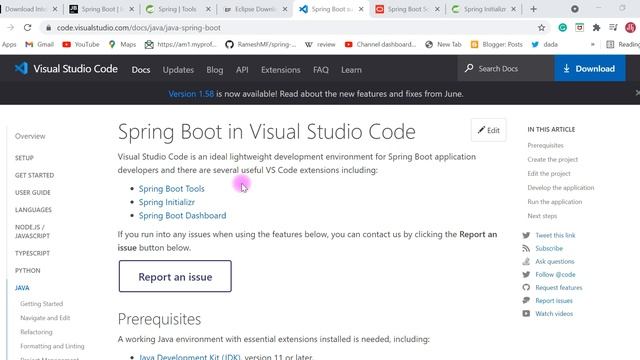Screen dimensions: 640x360
Task: Expand the NODE.JS / JAVASCRIPT section
Action: point(32,231)
